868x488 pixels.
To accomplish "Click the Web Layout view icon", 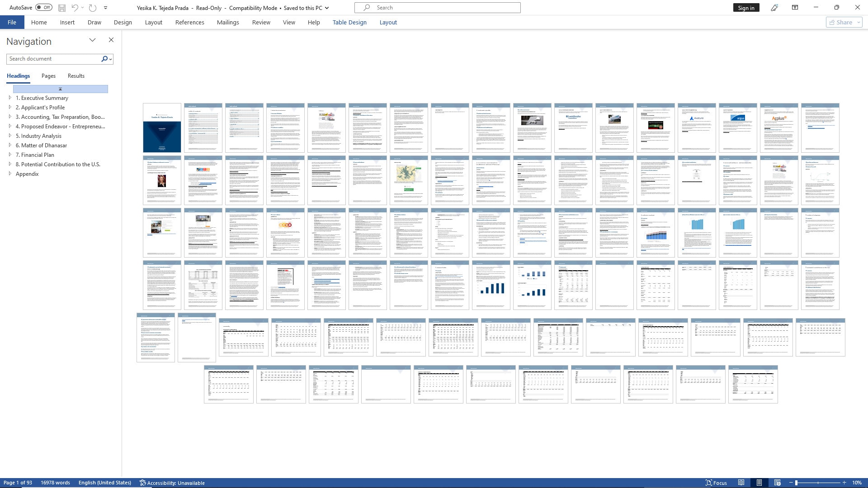I will pyautogui.click(x=777, y=483).
